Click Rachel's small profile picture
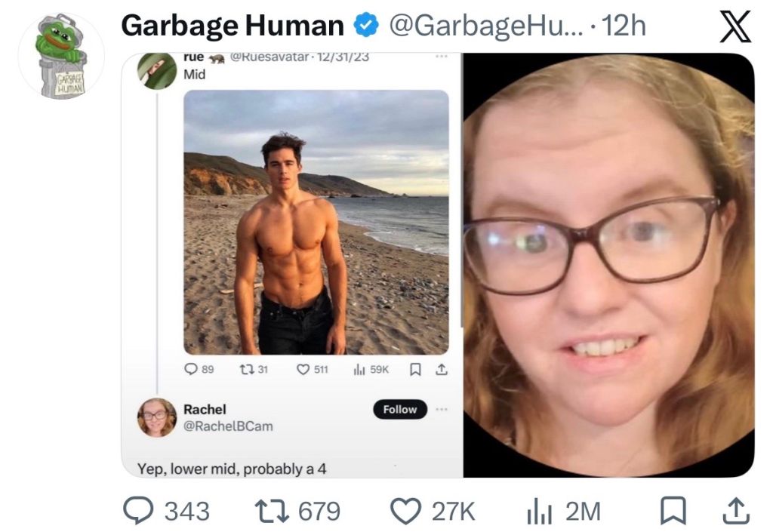The width and height of the screenshot is (773, 532). click(157, 418)
